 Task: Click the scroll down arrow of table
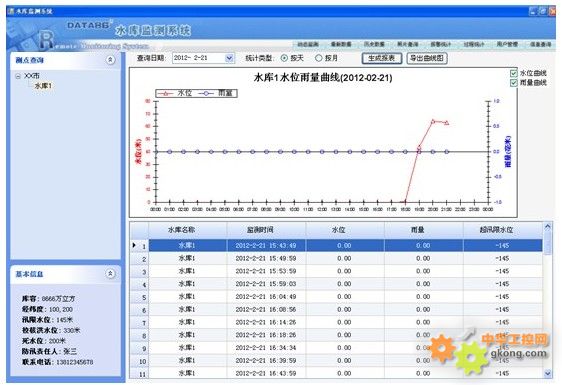click(547, 374)
